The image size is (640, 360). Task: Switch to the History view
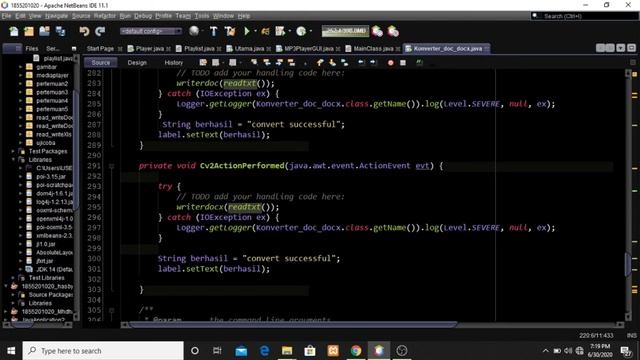[173, 62]
